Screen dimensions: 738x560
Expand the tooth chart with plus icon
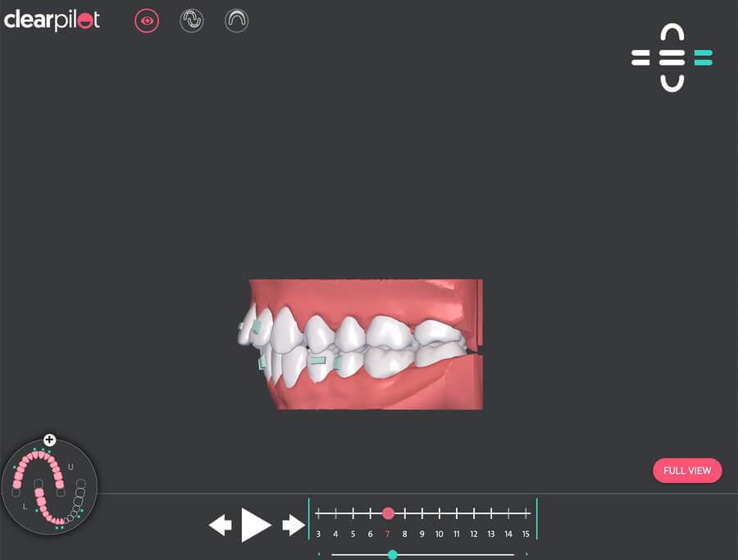49,440
